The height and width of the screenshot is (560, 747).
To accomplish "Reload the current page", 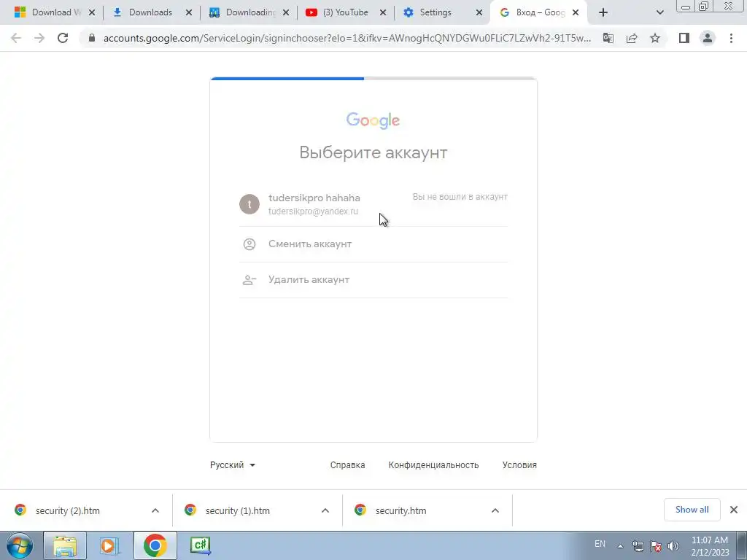I will click(x=63, y=38).
